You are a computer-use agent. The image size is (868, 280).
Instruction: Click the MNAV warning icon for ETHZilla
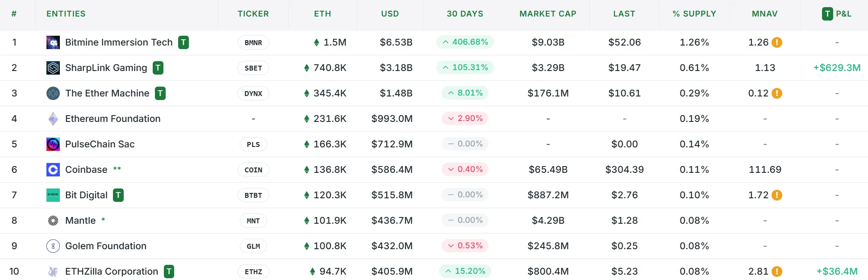[777, 272]
